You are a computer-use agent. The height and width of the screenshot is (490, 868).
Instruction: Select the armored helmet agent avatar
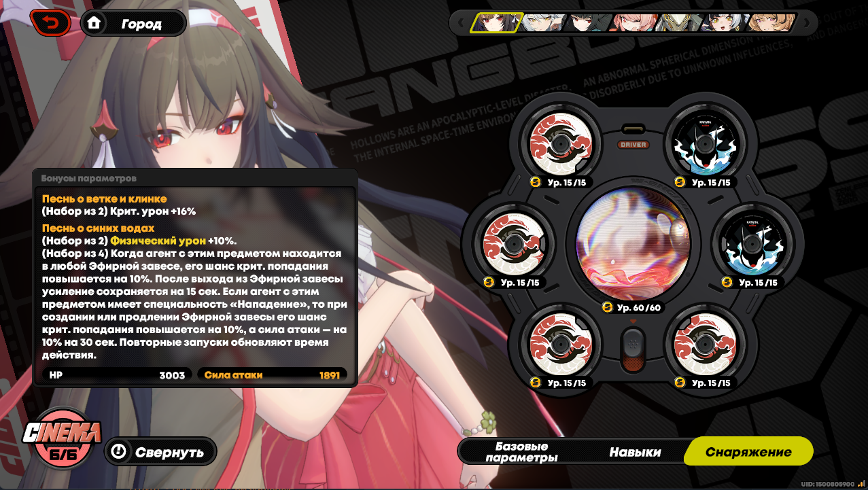[x=680, y=23]
